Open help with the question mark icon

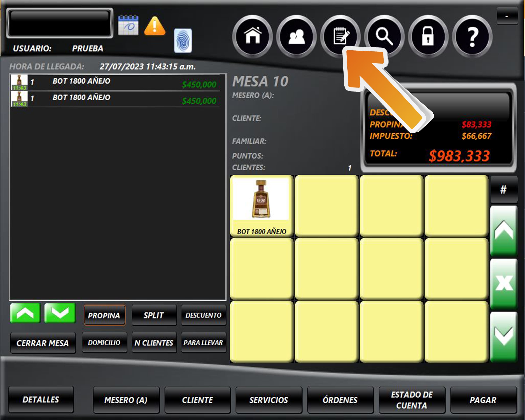472,36
